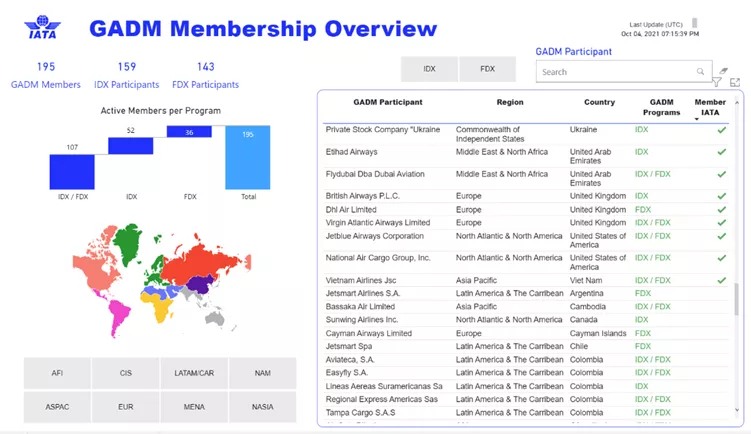
Task: Click Virgin Atlantic IATA member checkmark
Action: (x=721, y=223)
